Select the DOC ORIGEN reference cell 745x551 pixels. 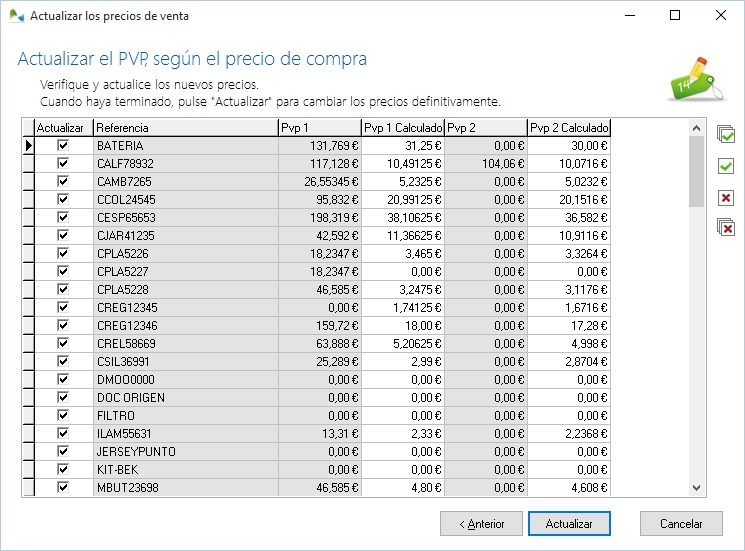(186, 398)
